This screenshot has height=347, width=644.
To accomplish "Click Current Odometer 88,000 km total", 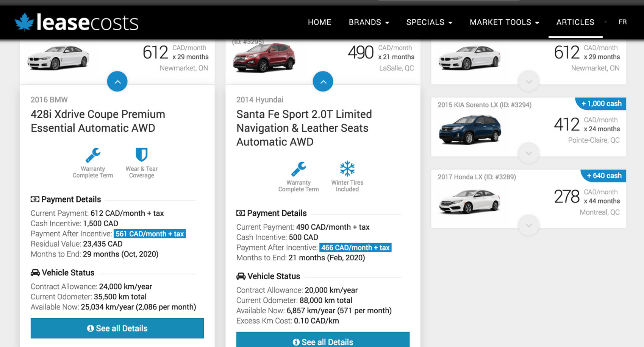I will point(294,300).
